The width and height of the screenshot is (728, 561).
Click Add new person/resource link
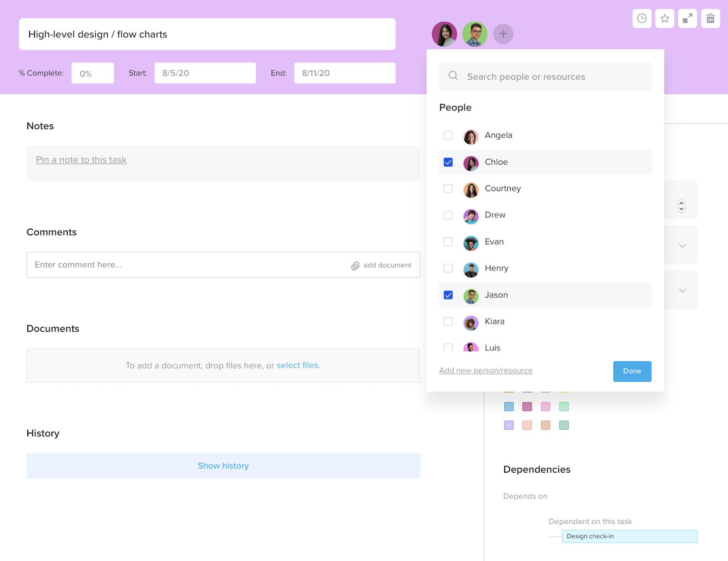(x=485, y=370)
